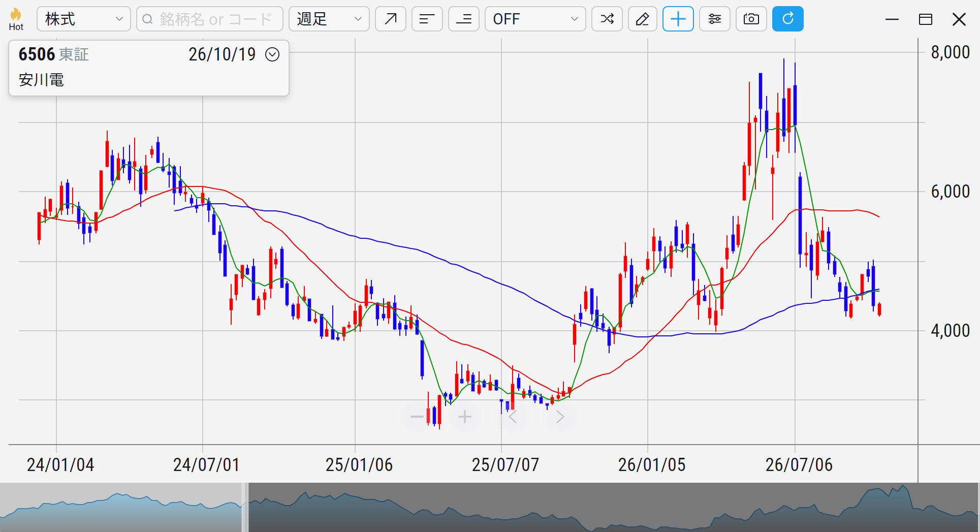Open the OFF indicator dropdown
Viewport: 980px width, 532px height.
point(535,19)
